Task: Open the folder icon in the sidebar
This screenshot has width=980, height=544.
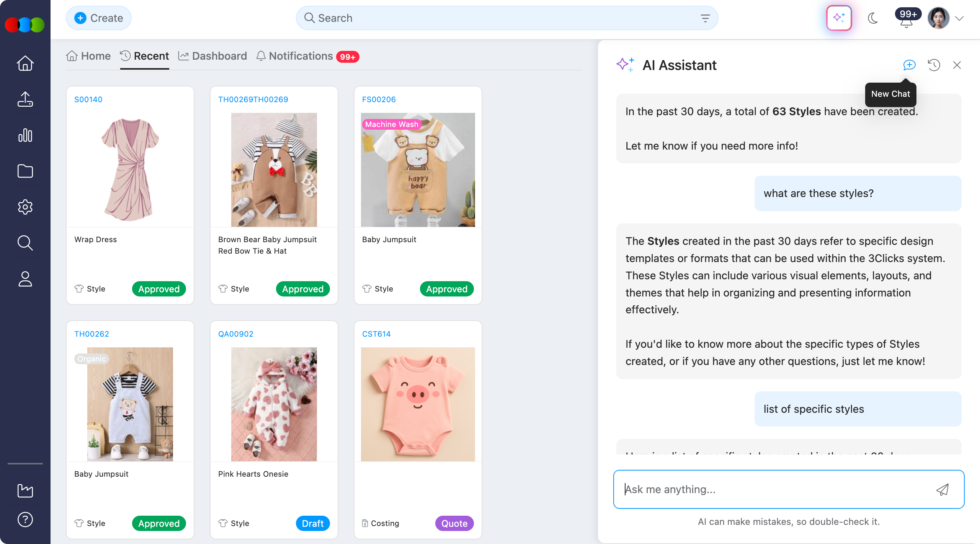Action: pyautogui.click(x=25, y=171)
